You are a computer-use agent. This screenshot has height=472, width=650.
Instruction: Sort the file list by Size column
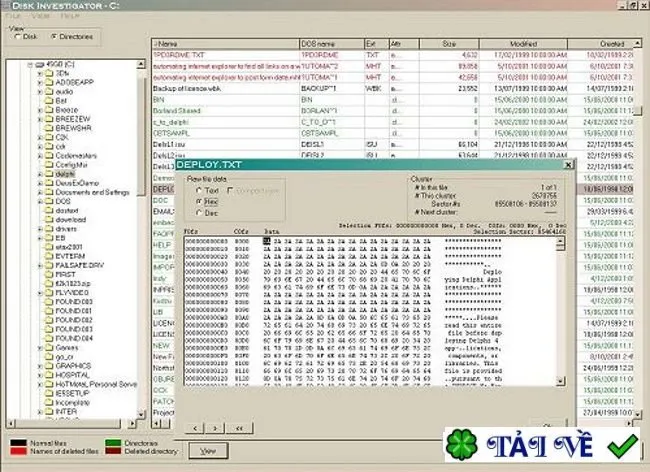449,44
